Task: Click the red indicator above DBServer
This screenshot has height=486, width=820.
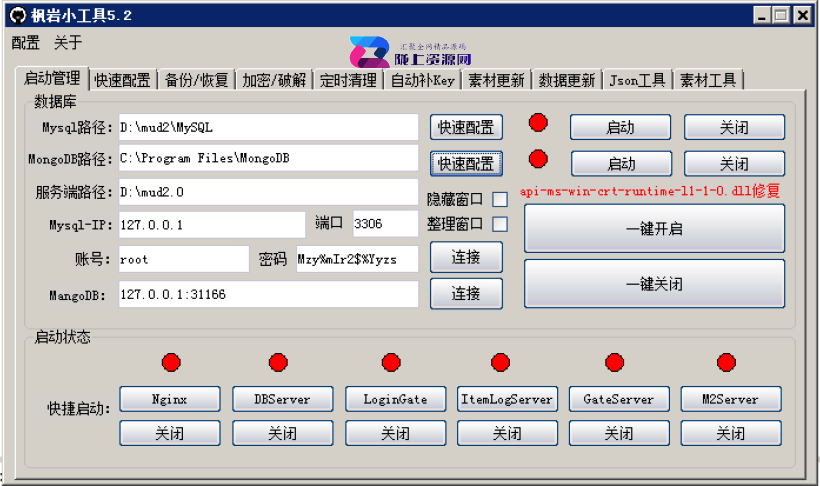Action: [278, 362]
